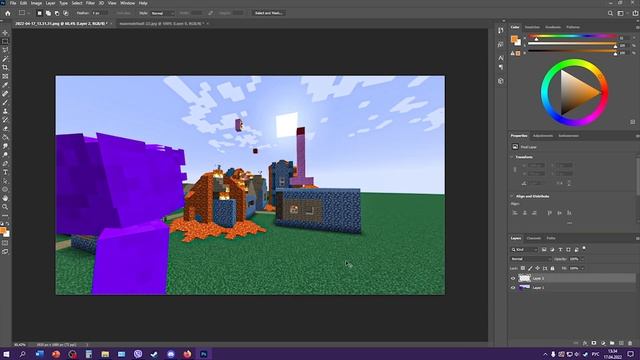This screenshot has height=360, width=640.
Task: Choose Add to selection mode icon
Action: tap(48, 13)
